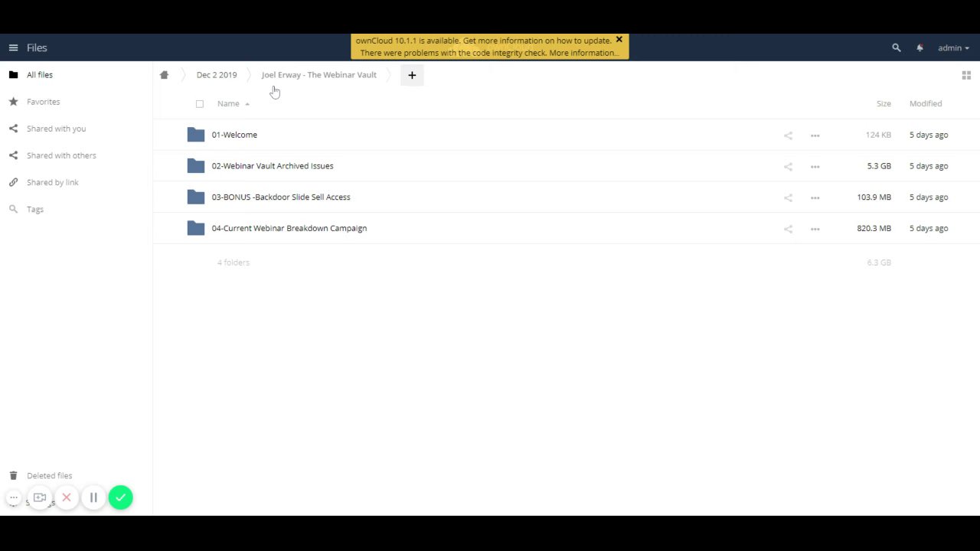
Task: Sort files by Name column
Action: pyautogui.click(x=228, y=103)
